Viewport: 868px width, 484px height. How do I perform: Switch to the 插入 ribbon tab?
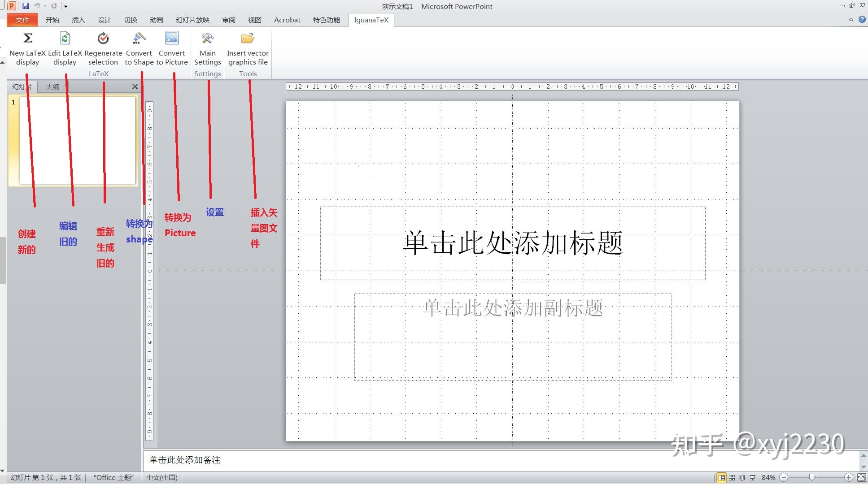tap(78, 20)
